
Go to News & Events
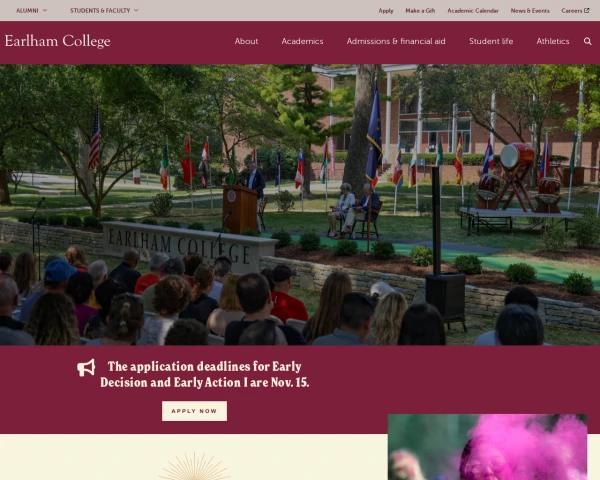(x=530, y=11)
